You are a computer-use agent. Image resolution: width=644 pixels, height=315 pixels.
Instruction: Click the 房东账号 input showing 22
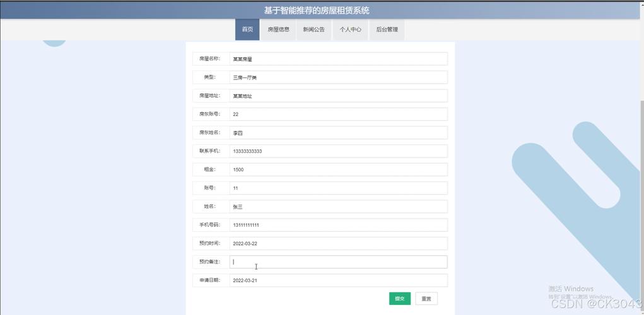[339, 114]
